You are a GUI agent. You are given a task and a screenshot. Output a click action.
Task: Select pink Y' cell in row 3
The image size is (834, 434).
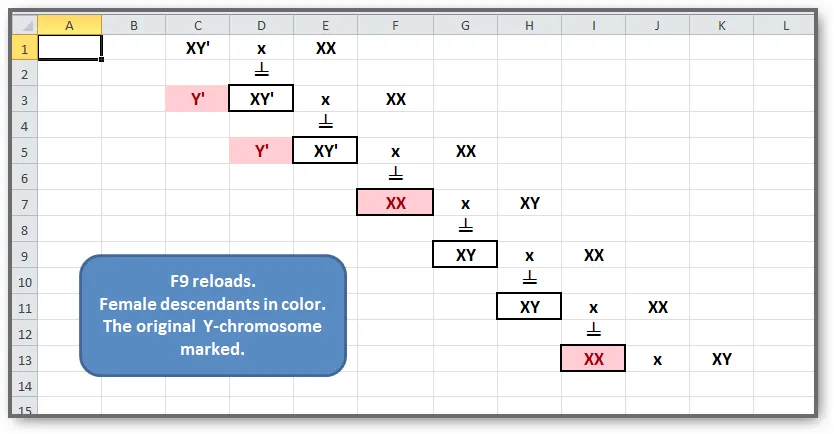pos(198,99)
